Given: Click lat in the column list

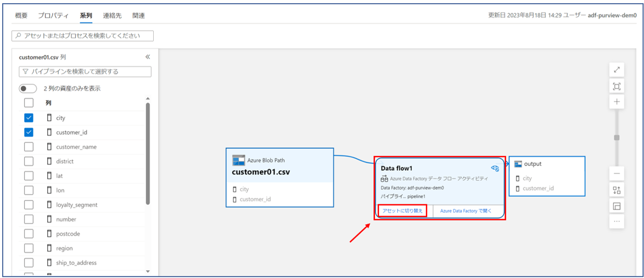Looking at the screenshot, I should pos(59,176).
